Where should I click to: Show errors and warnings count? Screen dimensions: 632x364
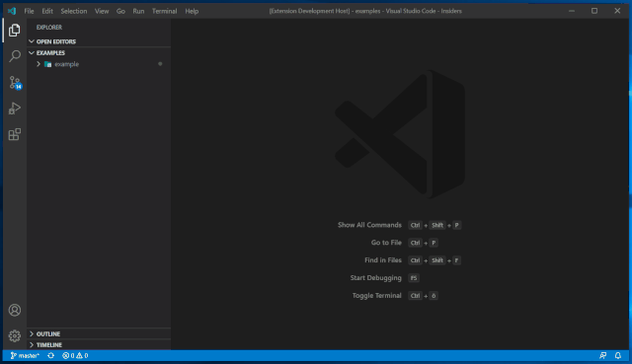click(x=75, y=355)
